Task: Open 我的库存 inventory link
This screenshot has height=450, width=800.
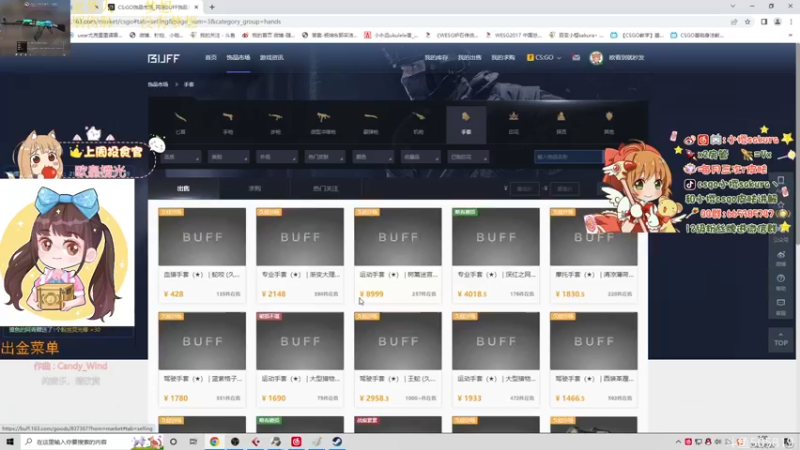Action: pyautogui.click(x=436, y=58)
